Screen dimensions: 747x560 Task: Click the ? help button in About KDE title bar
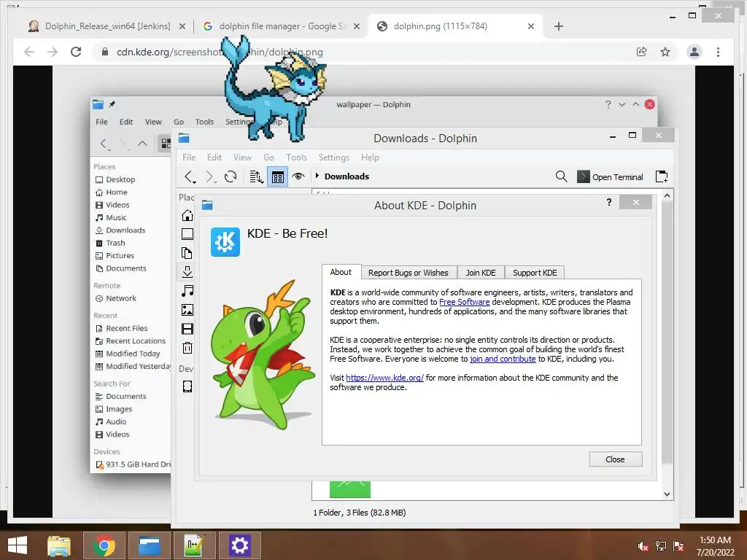coord(609,203)
